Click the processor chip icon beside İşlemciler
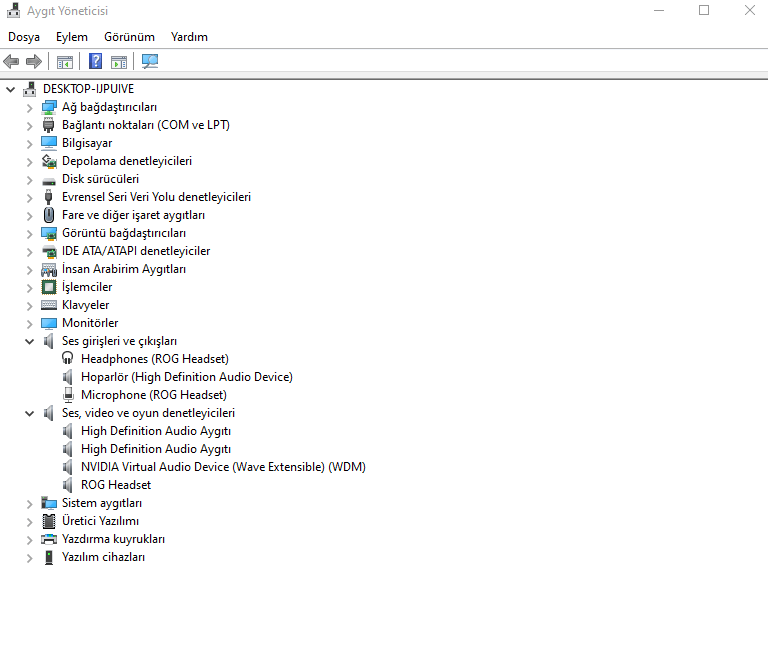Screen dimensions: 768x647 coord(49,287)
